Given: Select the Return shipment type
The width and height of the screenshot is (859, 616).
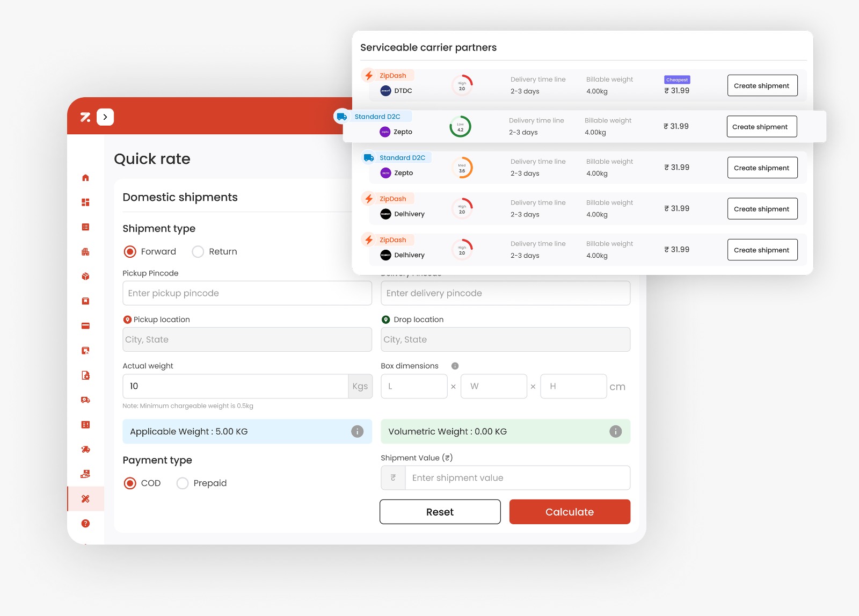Looking at the screenshot, I should point(198,252).
